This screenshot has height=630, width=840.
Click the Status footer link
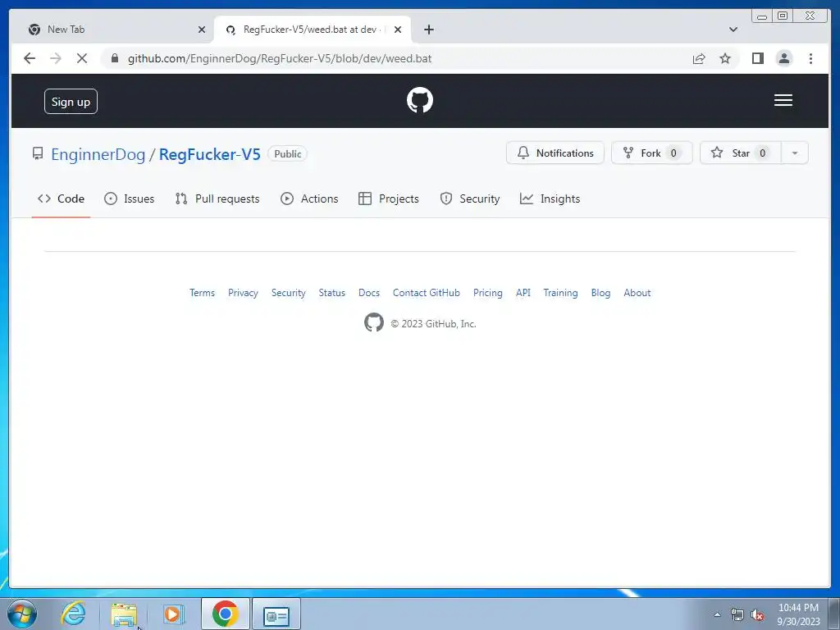331,293
